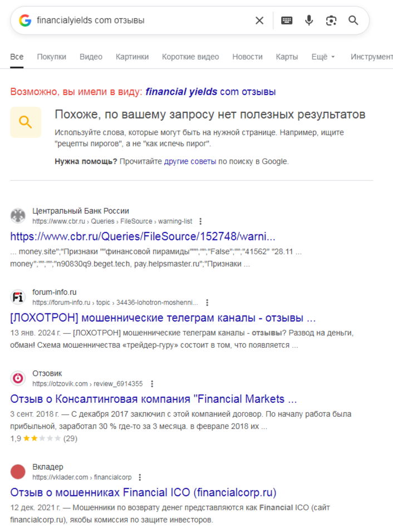Click the Google logo in the search bar
This screenshot has height=532, width=393.
pos(25,21)
